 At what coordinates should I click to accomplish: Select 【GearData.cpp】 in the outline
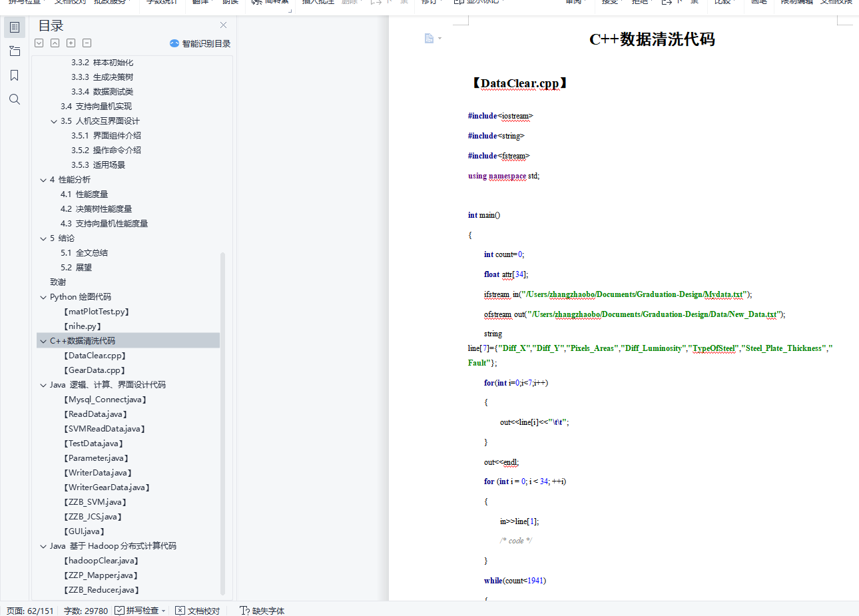tap(95, 370)
